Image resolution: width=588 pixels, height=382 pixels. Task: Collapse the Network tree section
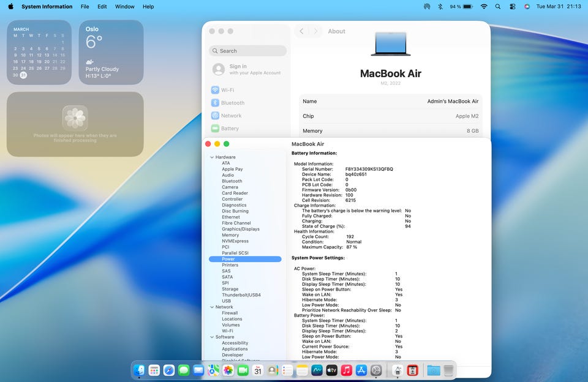coord(212,307)
